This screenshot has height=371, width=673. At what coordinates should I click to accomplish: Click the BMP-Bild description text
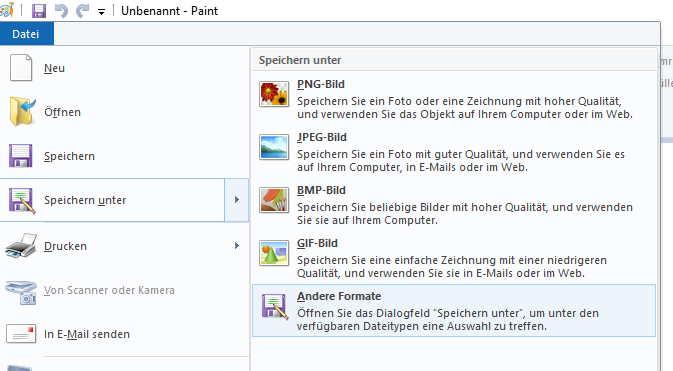tap(465, 213)
